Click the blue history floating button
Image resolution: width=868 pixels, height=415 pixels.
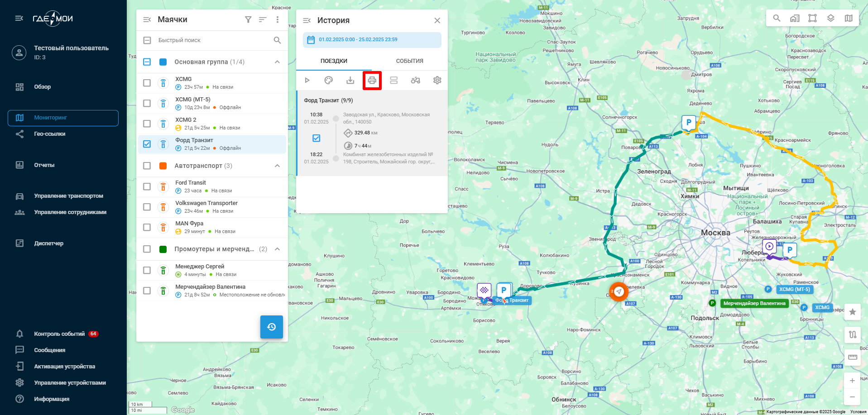(x=271, y=327)
